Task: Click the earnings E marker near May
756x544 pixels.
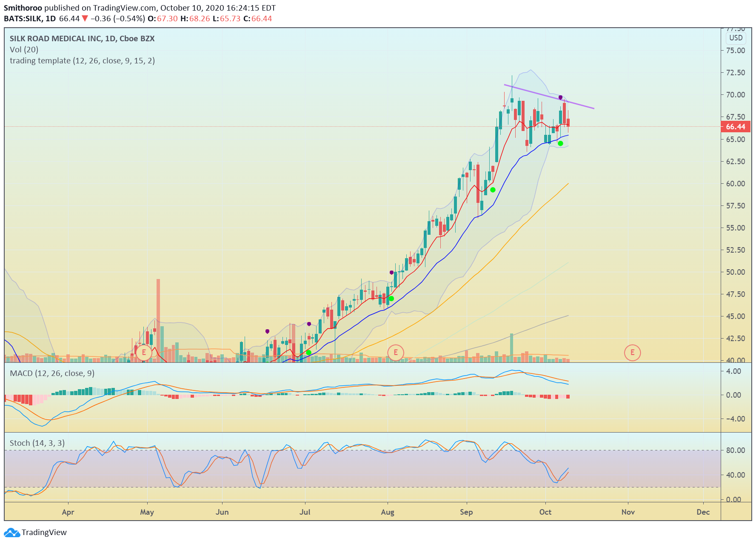Action: pyautogui.click(x=144, y=353)
